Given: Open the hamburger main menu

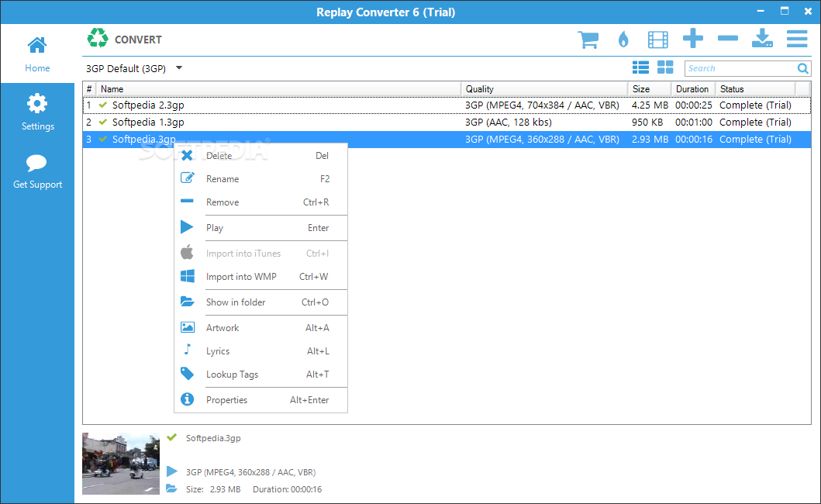Looking at the screenshot, I should [797, 38].
